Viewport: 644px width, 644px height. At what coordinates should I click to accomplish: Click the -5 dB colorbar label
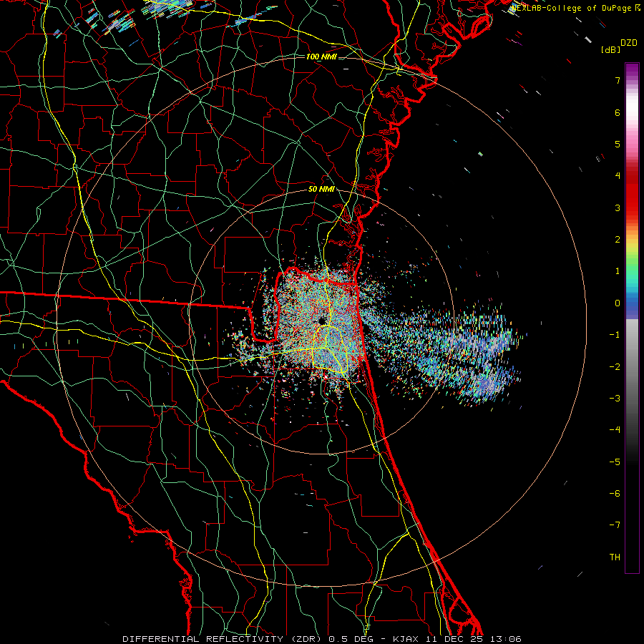pos(615,462)
